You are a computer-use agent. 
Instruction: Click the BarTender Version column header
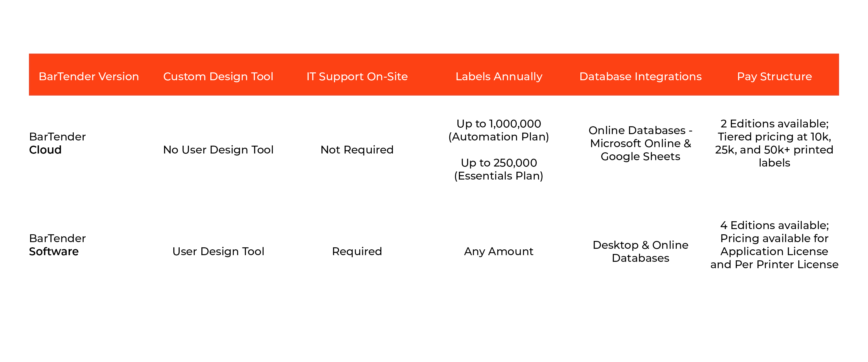[x=89, y=76]
